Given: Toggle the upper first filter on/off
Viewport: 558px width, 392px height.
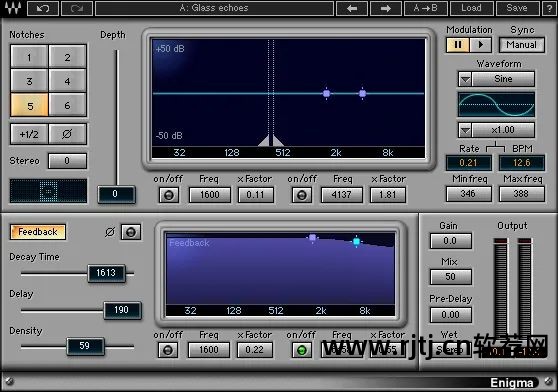Looking at the screenshot, I should [169, 195].
